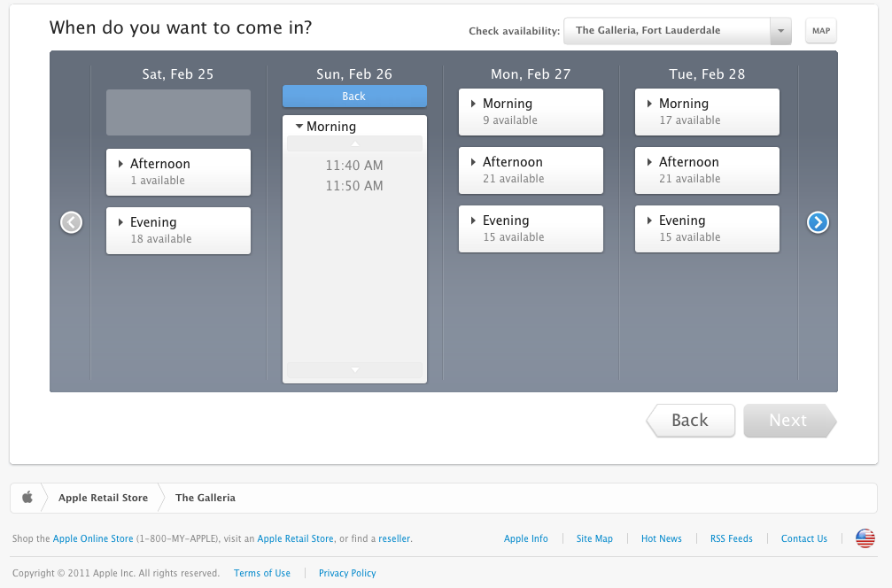Expand Tuesday Afternoon, 21 available
The height and width of the screenshot is (588, 892).
707,170
